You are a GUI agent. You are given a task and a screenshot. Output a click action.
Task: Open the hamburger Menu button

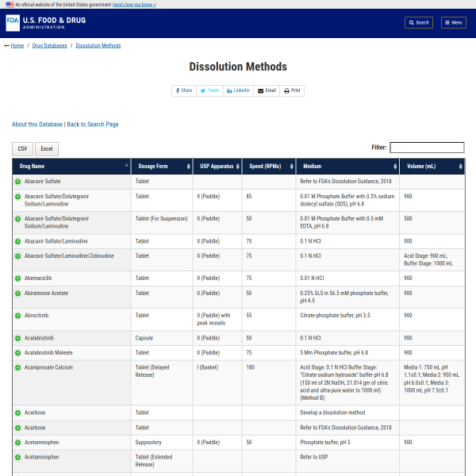click(x=454, y=22)
